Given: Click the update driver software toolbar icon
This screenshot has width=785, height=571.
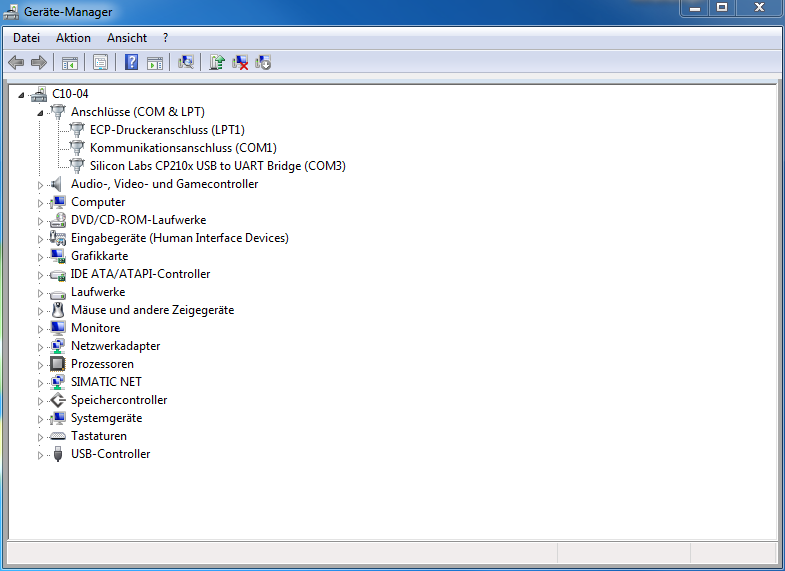Looking at the screenshot, I should pos(216,63).
